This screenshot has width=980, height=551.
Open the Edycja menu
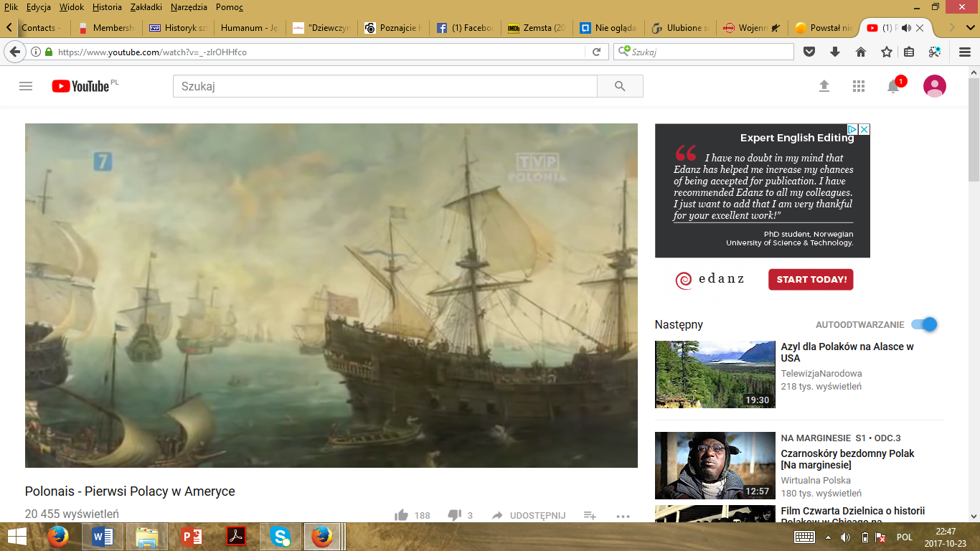pos(38,7)
